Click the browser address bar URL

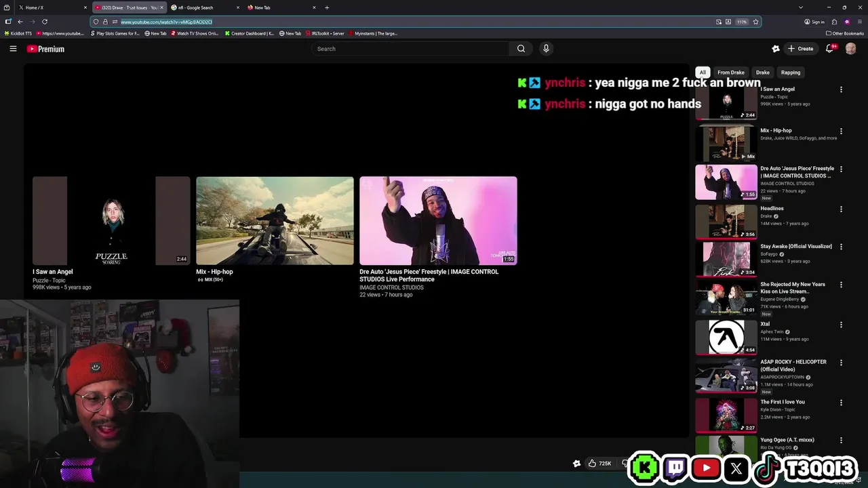tap(166, 22)
